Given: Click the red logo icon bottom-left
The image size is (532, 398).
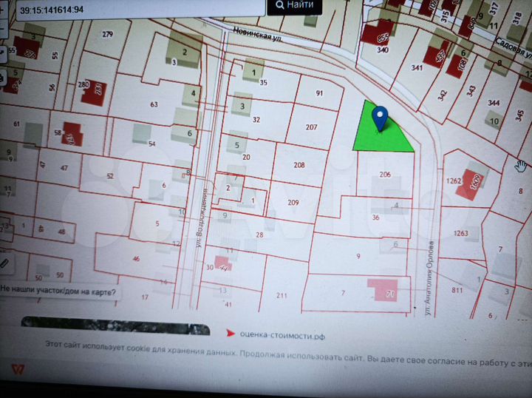Looking at the screenshot, I should point(16,368).
